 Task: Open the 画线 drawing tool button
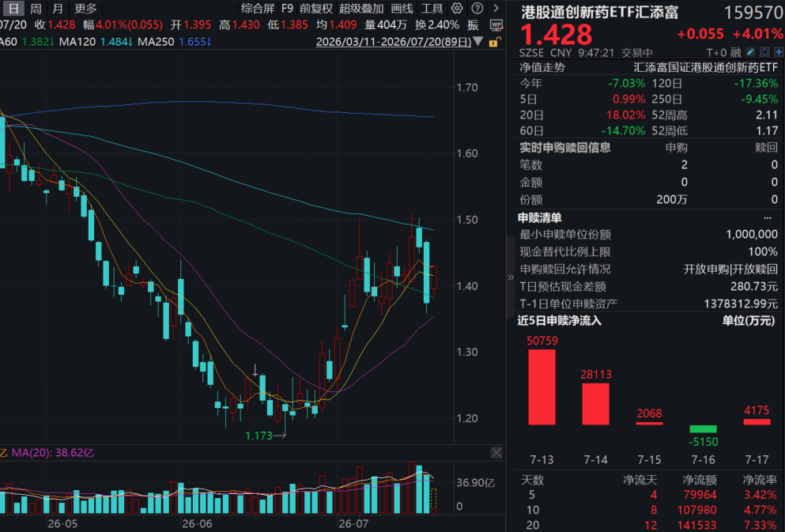[402, 9]
